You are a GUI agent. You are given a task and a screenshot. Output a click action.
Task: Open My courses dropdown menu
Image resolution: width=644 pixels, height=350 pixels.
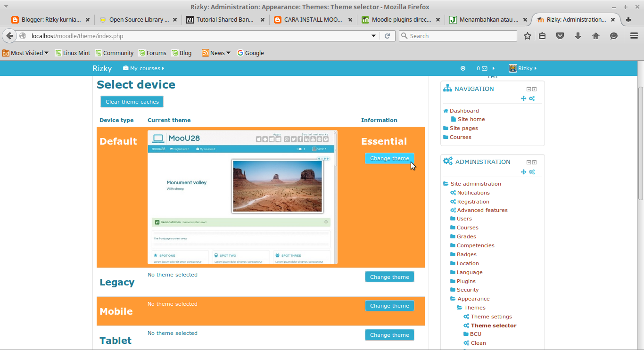[143, 68]
